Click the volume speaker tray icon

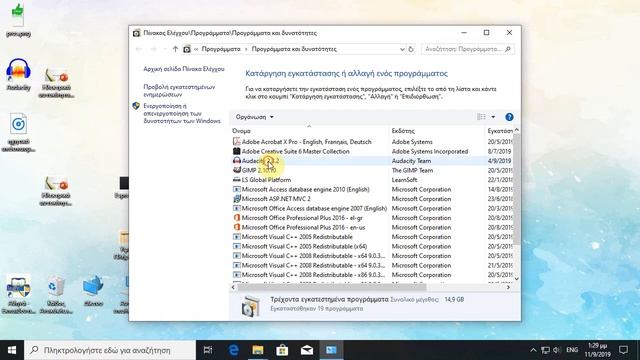pos(557,350)
